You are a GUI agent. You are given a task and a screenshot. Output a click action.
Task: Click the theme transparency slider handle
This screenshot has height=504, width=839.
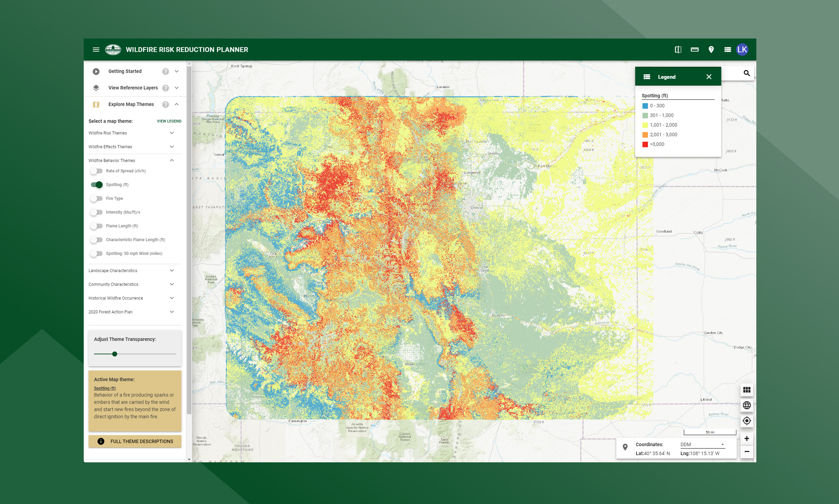click(115, 354)
